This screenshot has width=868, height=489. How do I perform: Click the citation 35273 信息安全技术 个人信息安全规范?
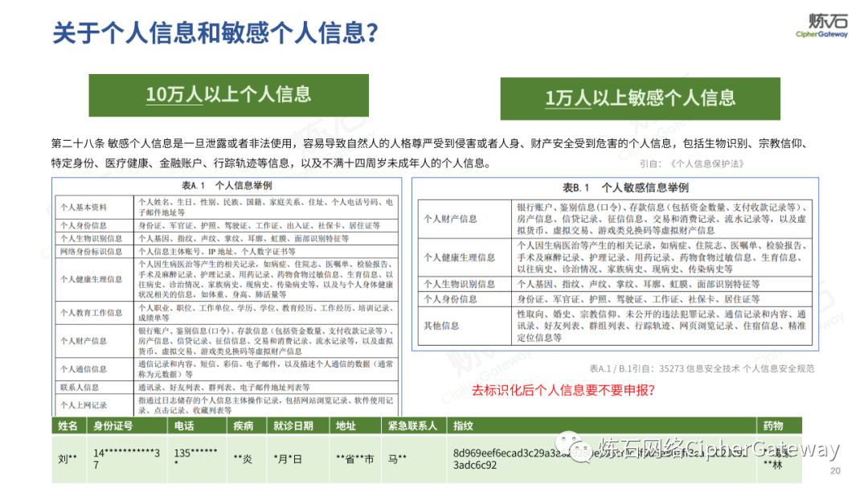[x=702, y=369]
